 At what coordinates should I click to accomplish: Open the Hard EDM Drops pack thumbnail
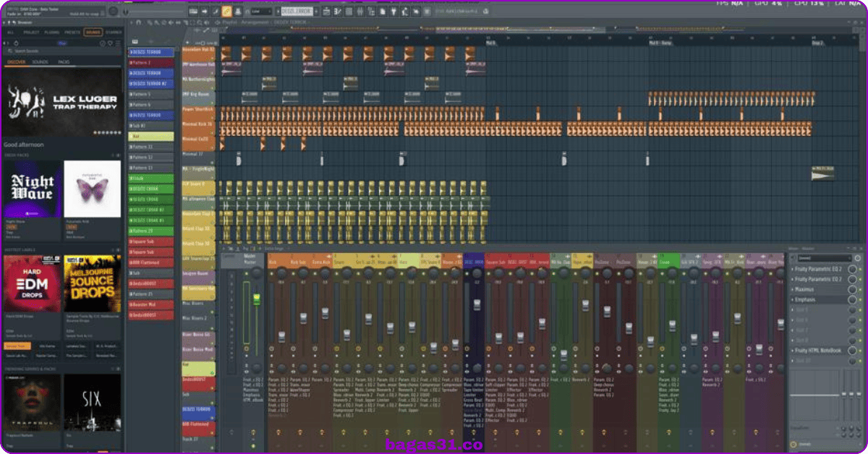point(32,283)
